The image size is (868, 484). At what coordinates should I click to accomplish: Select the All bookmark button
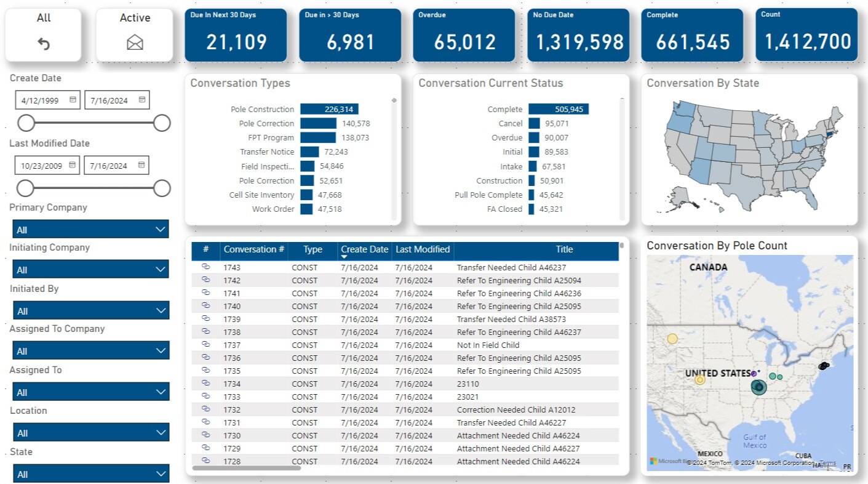[42, 34]
